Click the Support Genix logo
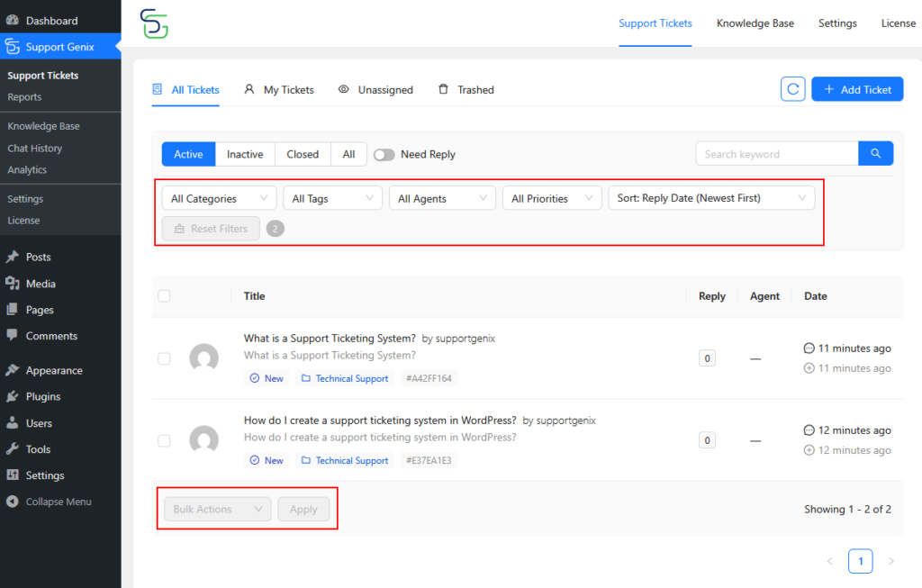922x588 pixels. [154, 23]
